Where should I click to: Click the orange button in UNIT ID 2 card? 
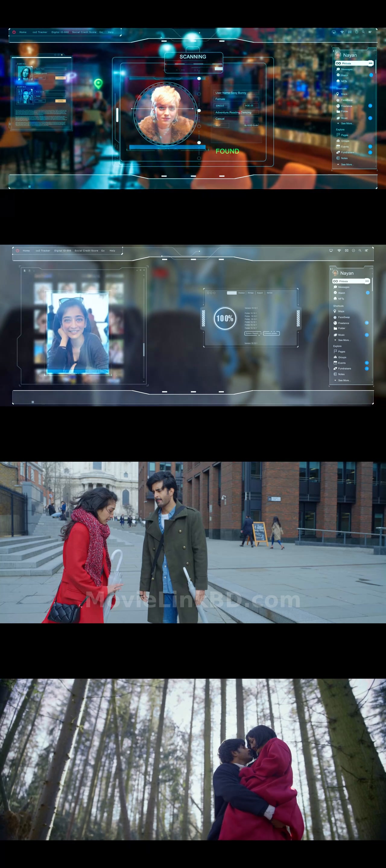(60, 101)
